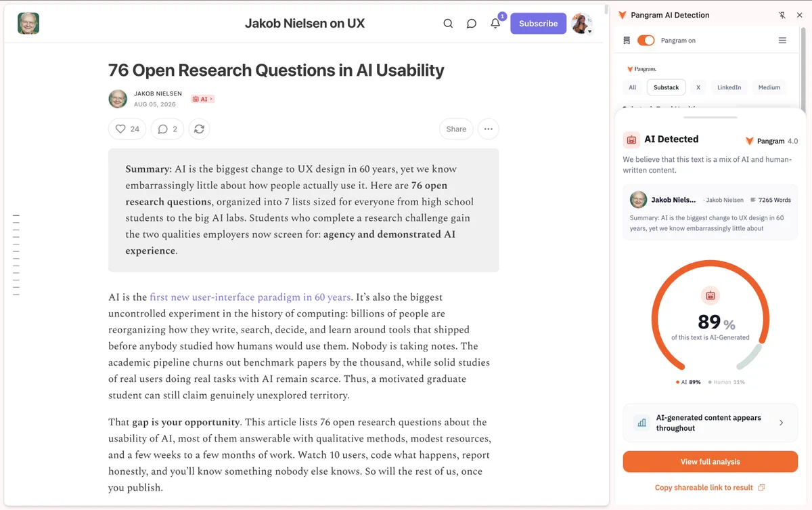Click the 7265 Words count label

(x=770, y=200)
